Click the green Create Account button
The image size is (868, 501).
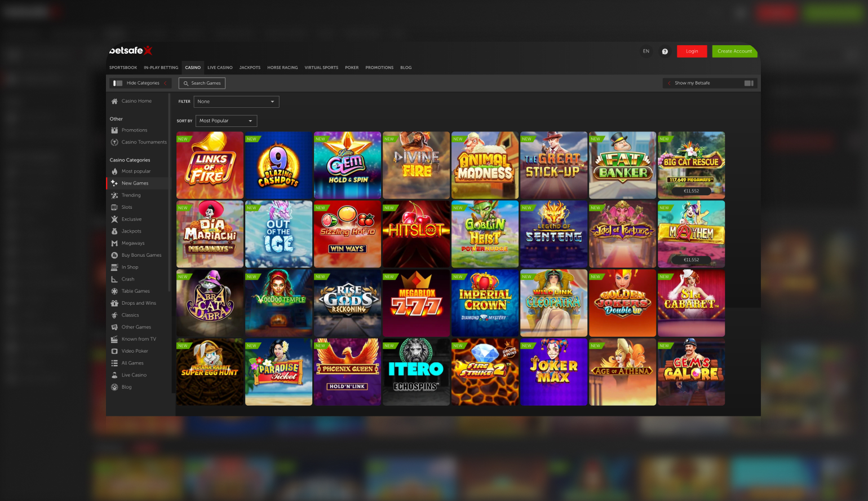coord(734,51)
